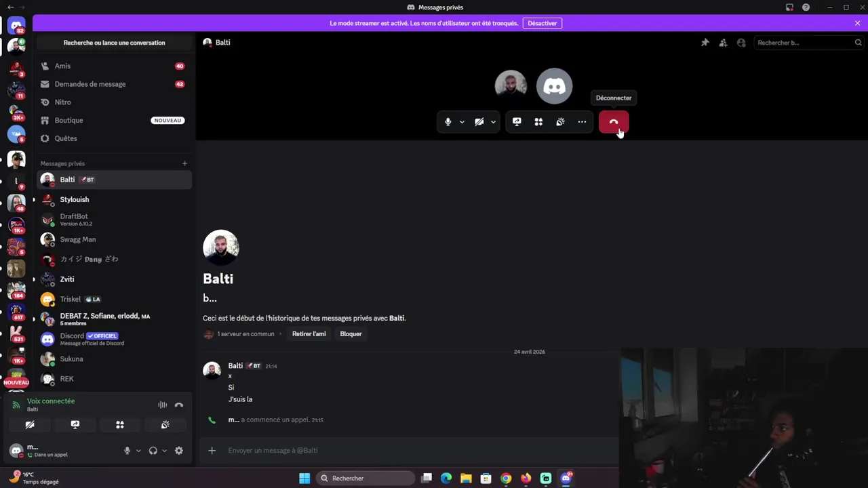Open the Stylouish conversation
Image resolution: width=868 pixels, height=488 pixels.
coord(114,199)
